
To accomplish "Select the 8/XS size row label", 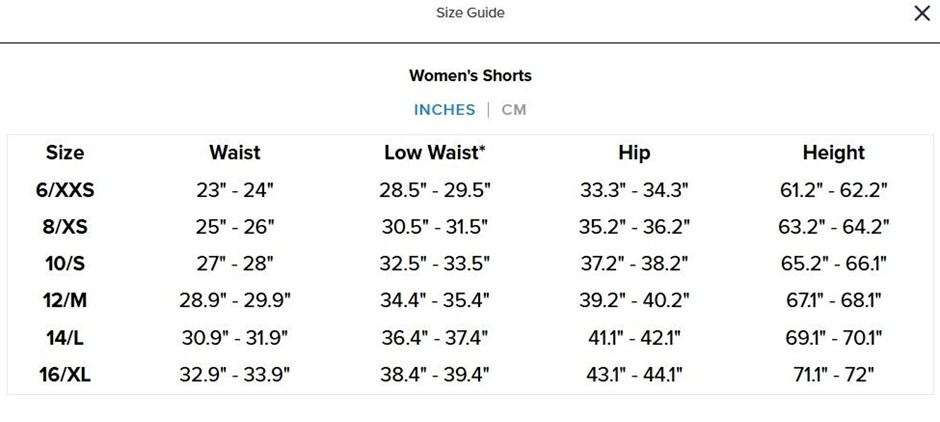I will 65,227.
